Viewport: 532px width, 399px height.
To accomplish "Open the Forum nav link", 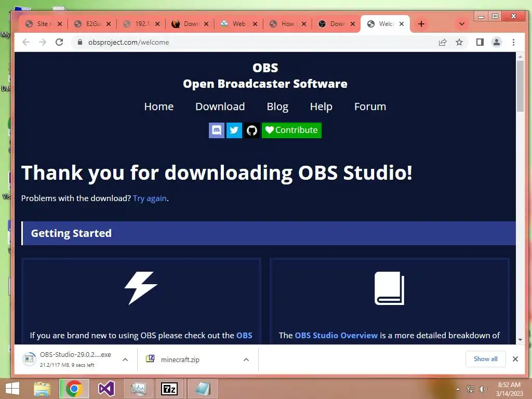I will click(370, 107).
